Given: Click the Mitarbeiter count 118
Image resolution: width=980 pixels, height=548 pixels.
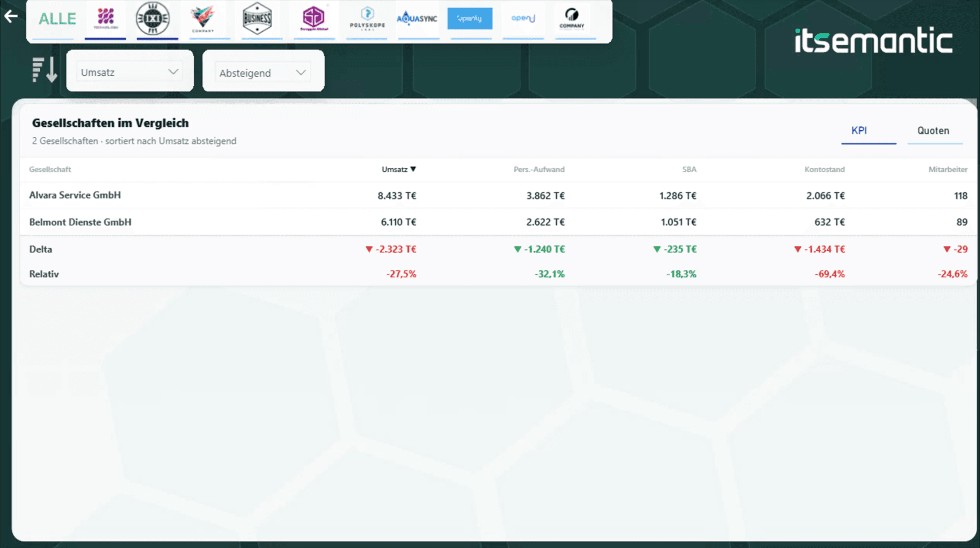Looking at the screenshot, I should tap(961, 195).
